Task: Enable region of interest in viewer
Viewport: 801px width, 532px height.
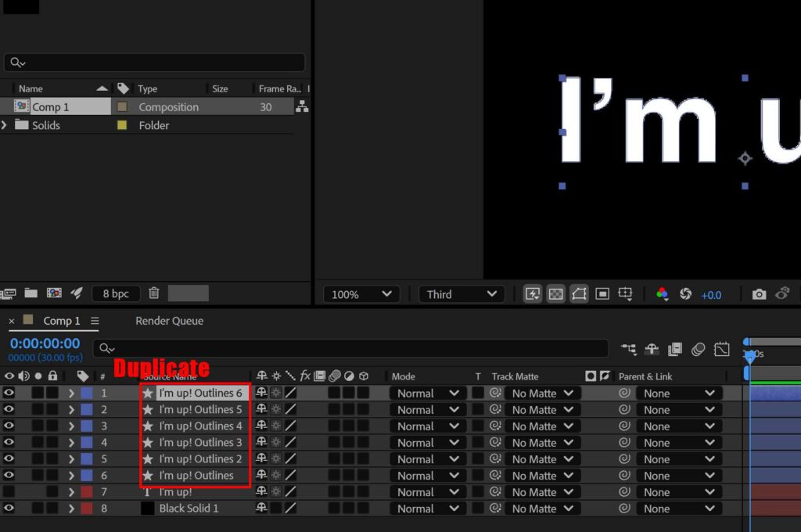Action: [x=602, y=294]
